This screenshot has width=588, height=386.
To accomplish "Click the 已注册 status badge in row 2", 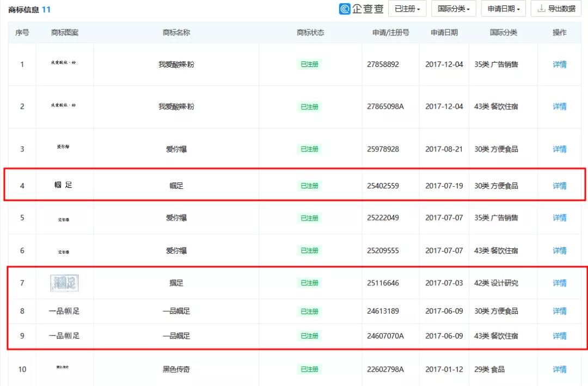I will pos(310,107).
